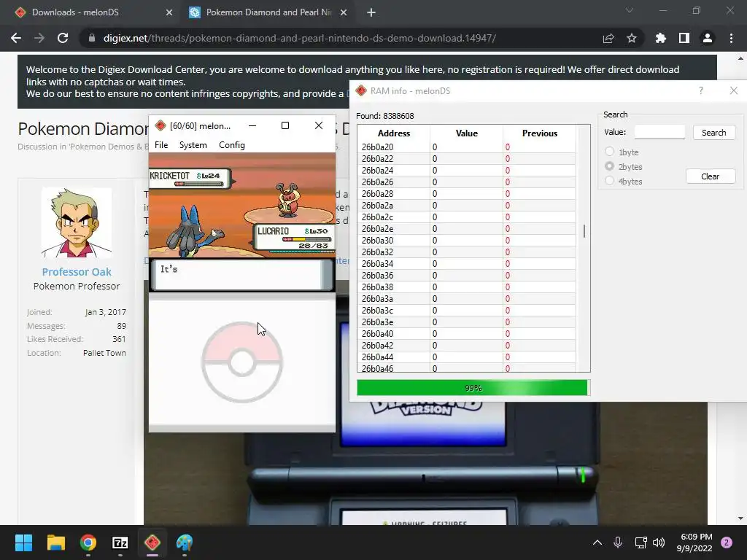This screenshot has width=747, height=560.
Task: Open the volume tray icon
Action: tap(659, 542)
